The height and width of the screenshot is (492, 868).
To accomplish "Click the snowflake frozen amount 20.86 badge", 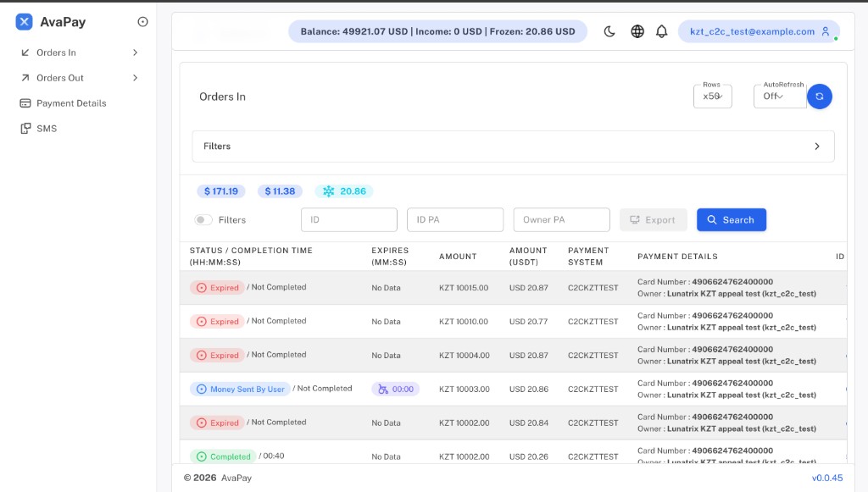I will point(344,191).
